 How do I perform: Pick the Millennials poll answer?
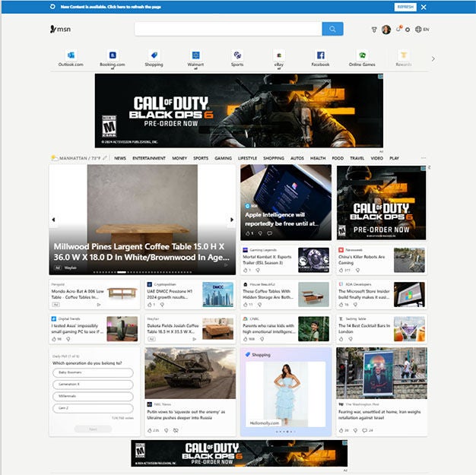coord(94,397)
